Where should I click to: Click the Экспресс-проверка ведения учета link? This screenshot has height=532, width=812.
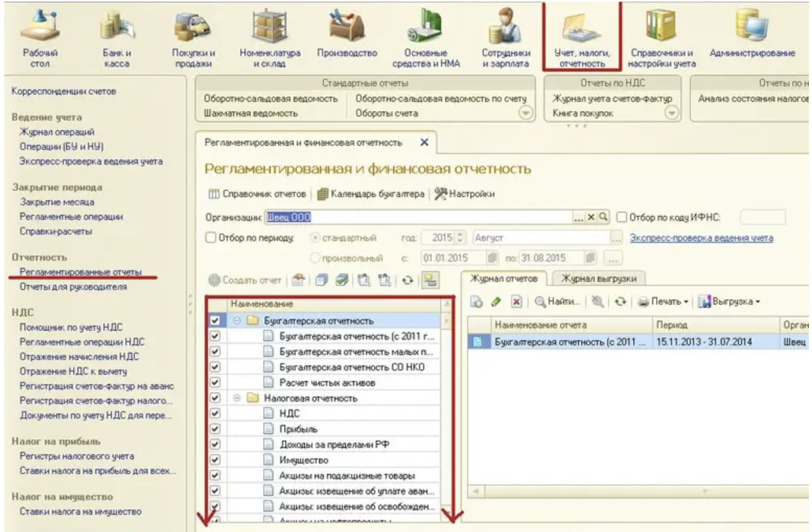701,238
